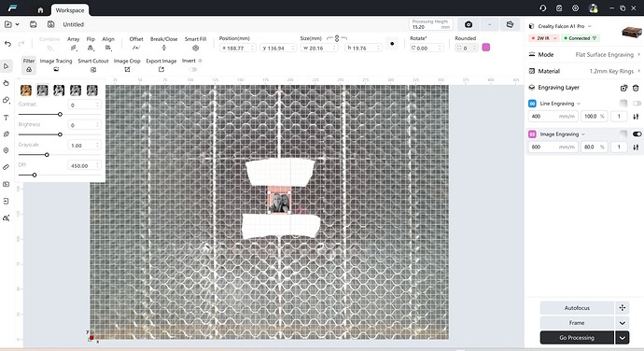Click the Smart Fill tool
This screenshot has height=351, width=644.
tap(195, 44)
